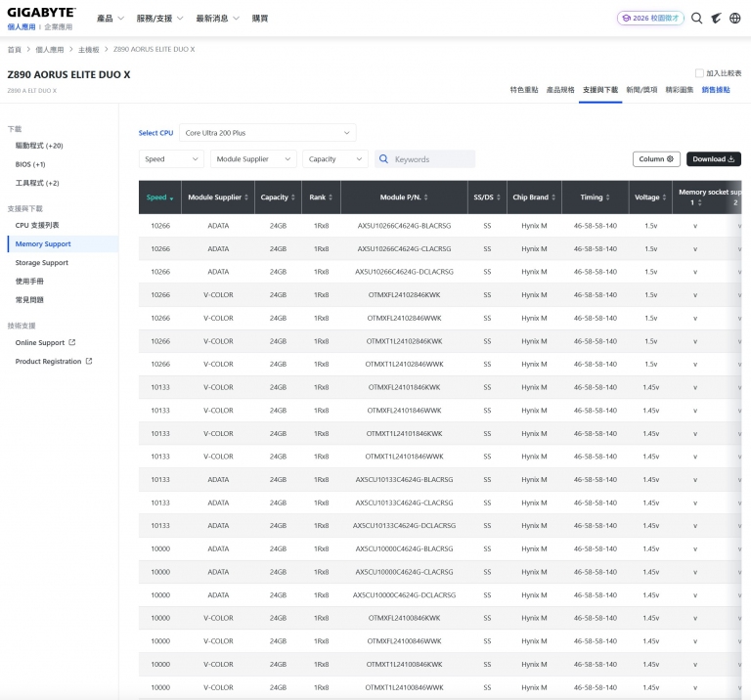
Task: Click the Speed column sort arrow
Action: coord(172,197)
